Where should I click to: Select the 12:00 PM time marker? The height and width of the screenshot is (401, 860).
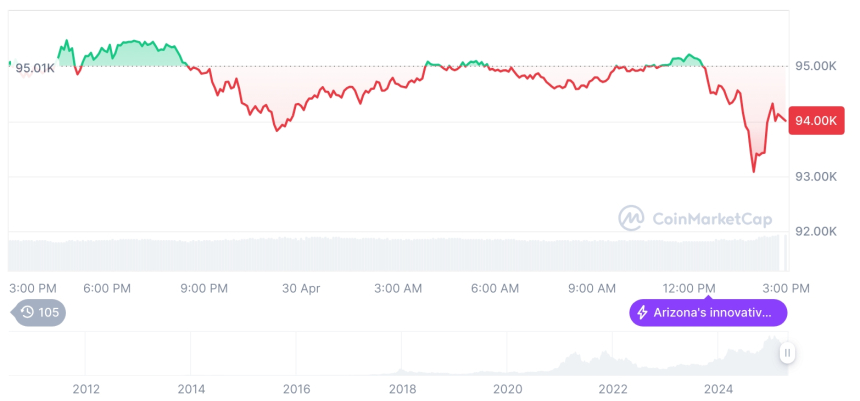tap(691, 288)
